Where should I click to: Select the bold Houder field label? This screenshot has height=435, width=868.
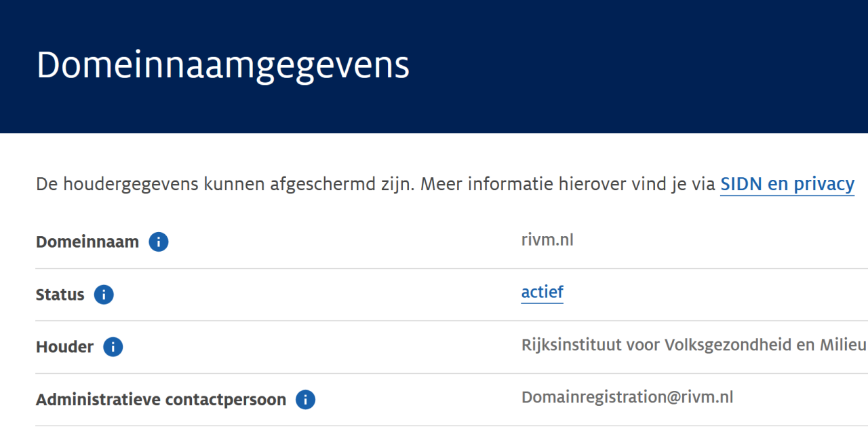pos(64,347)
